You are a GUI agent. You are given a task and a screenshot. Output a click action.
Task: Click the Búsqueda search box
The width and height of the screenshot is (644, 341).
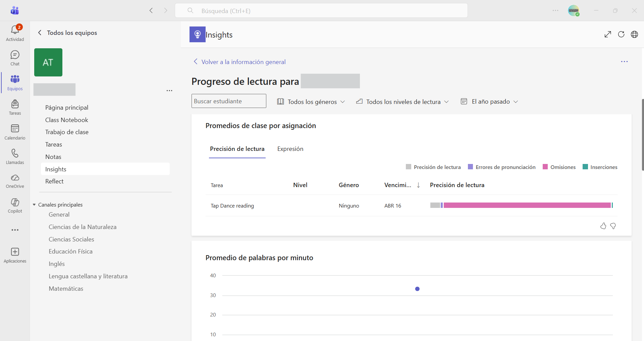point(321,10)
